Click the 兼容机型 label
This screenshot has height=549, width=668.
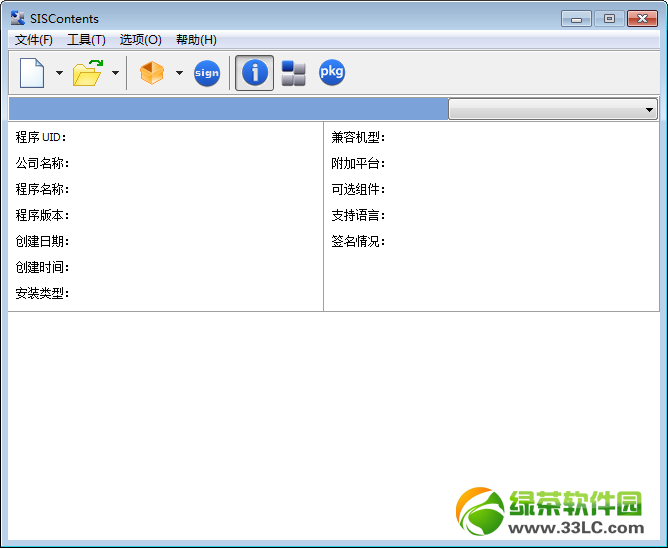tap(358, 137)
